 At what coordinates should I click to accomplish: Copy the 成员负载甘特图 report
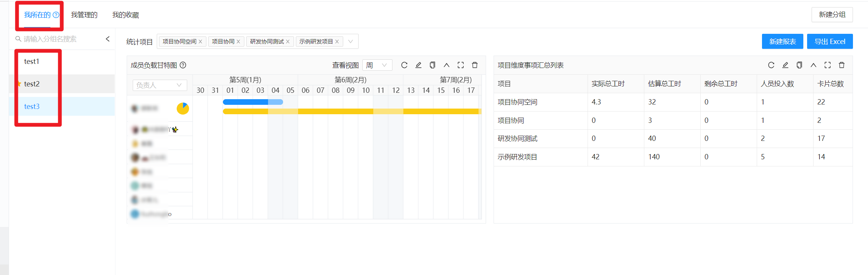(432, 65)
